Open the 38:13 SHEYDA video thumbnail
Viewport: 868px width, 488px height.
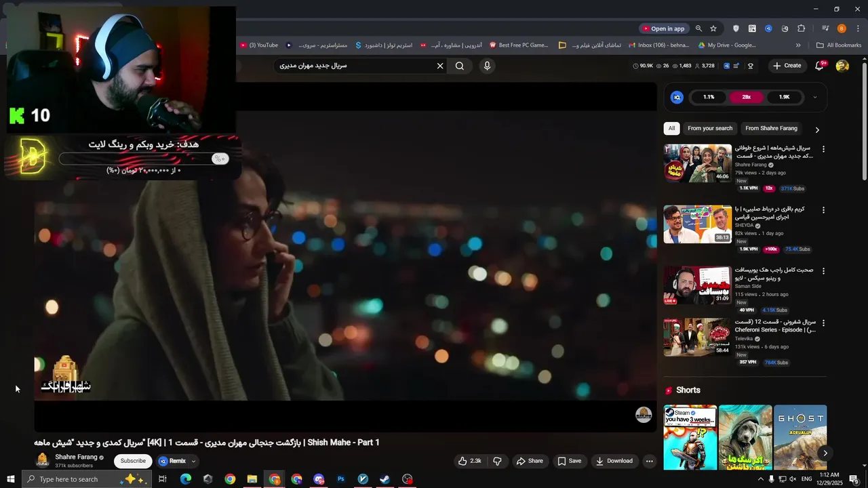698,224
